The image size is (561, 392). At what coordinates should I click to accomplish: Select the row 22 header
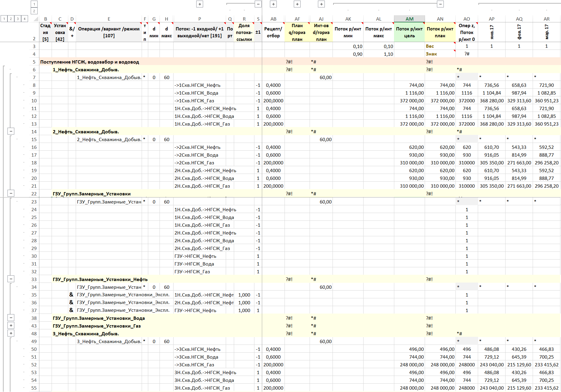pyautogui.click(x=34, y=194)
